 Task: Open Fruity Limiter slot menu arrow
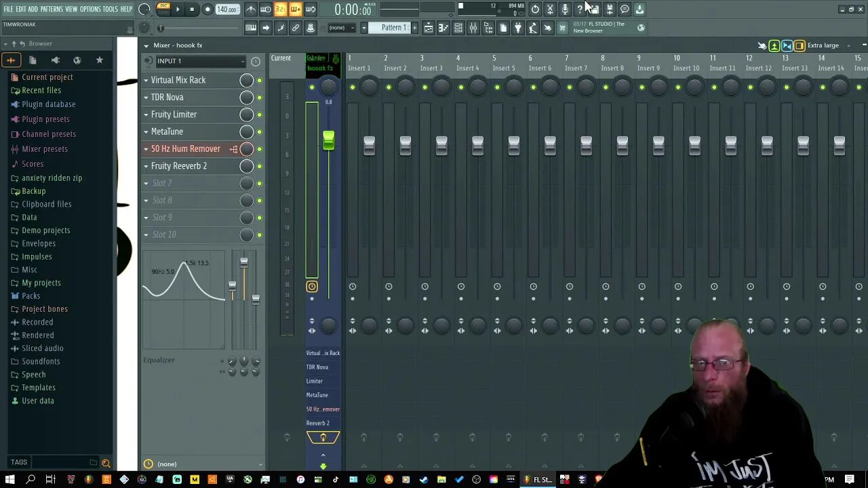[x=146, y=115]
